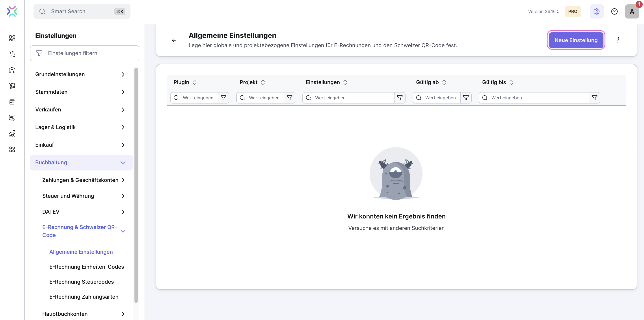Expand the DATEV submenu
This screenshot has height=320, width=644.
tap(84, 212)
